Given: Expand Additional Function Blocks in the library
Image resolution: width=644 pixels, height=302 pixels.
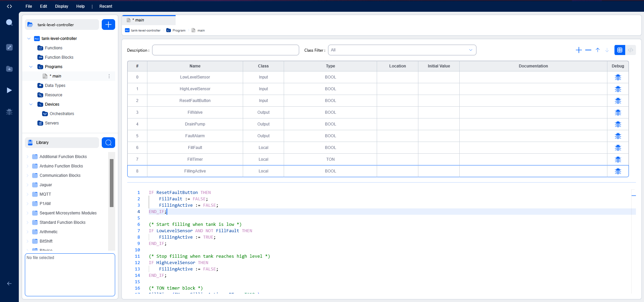Looking at the screenshot, I should tap(28, 157).
